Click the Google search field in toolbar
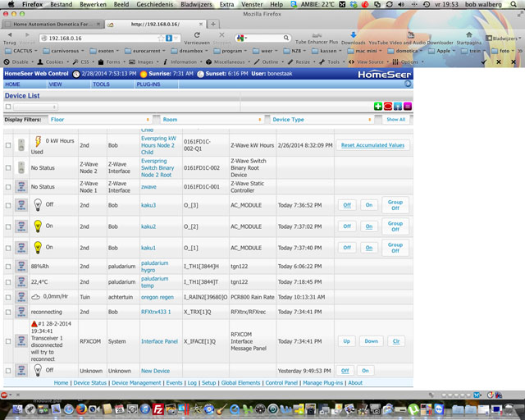The image size is (525, 420). (x=263, y=39)
